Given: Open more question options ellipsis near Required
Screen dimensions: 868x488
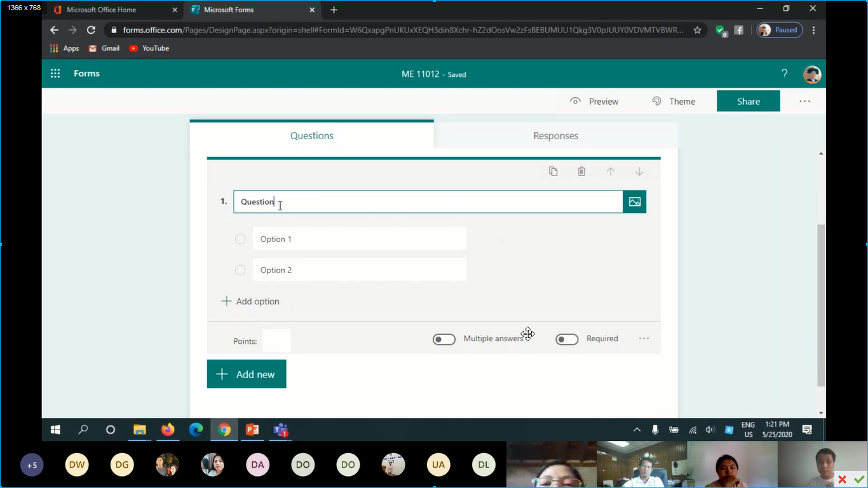Looking at the screenshot, I should coord(644,339).
